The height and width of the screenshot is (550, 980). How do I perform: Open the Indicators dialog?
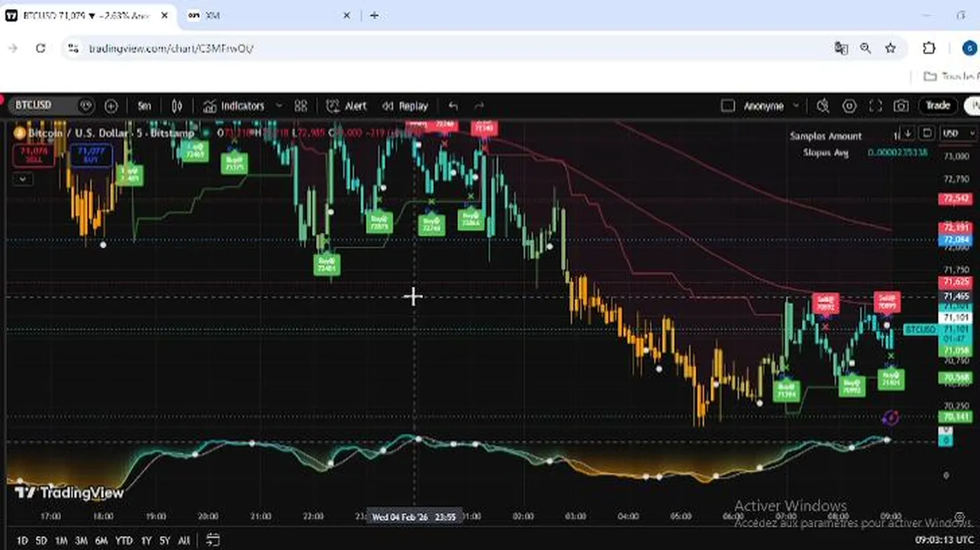point(234,106)
